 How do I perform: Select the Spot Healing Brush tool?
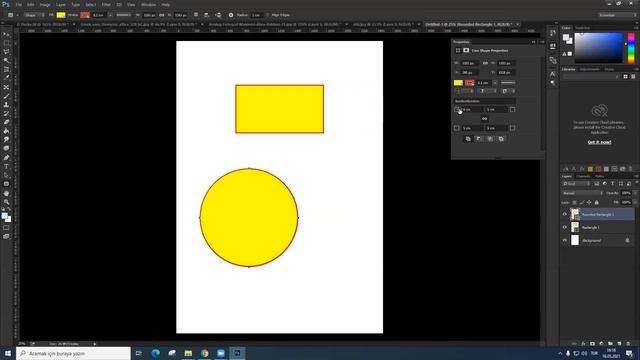pyautogui.click(x=6, y=87)
